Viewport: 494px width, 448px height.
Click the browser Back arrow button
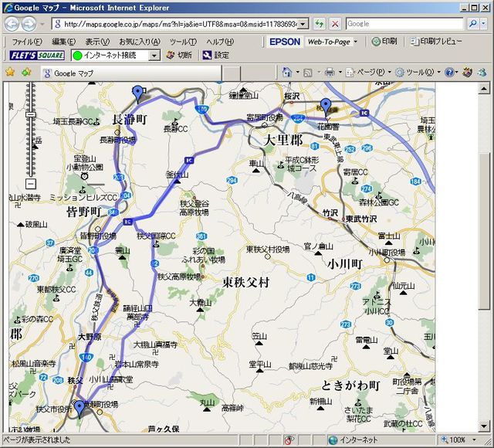tap(12, 24)
